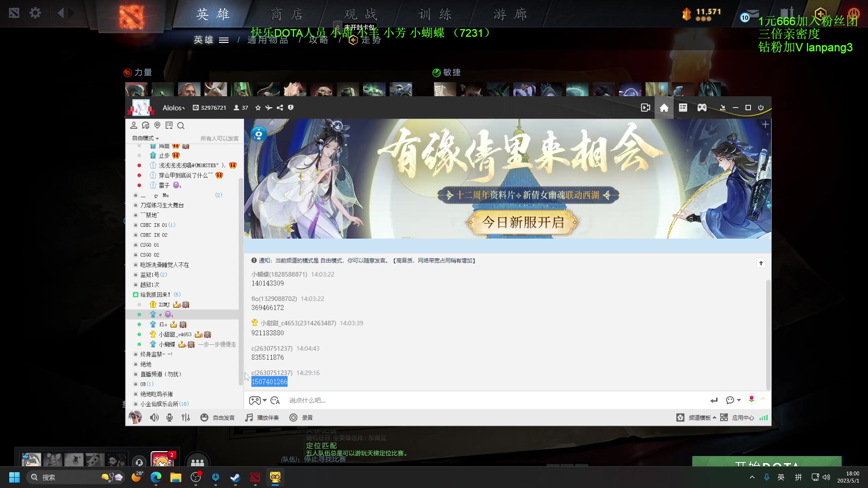Viewport: 868px width, 488px height.
Task: Click the YY chat scrollbar
Action: click(x=768, y=335)
